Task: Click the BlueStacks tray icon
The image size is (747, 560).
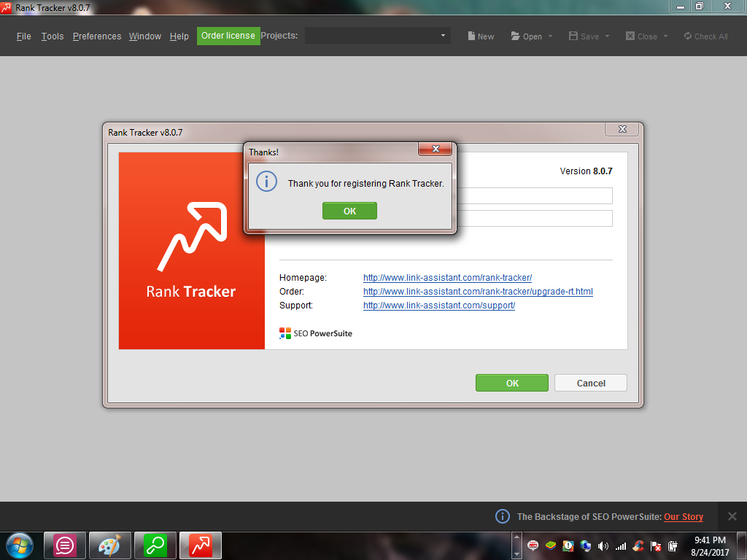Action: click(550, 545)
